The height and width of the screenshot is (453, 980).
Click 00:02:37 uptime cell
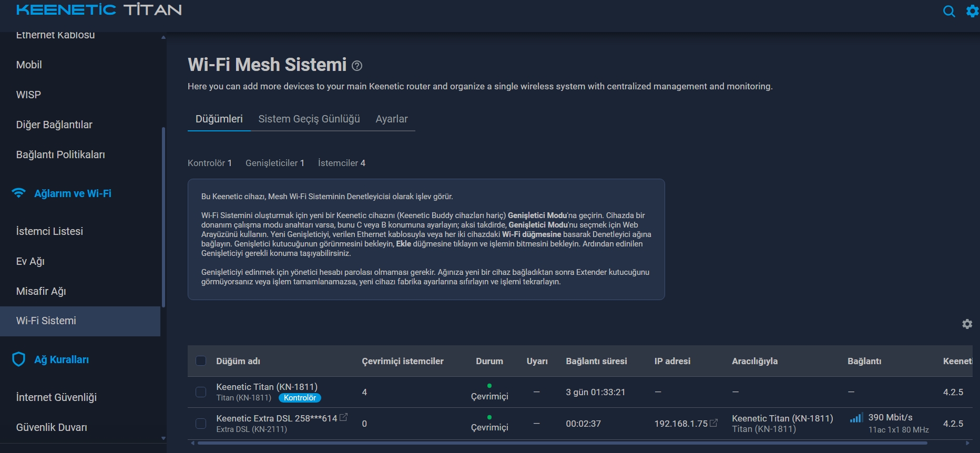click(583, 424)
